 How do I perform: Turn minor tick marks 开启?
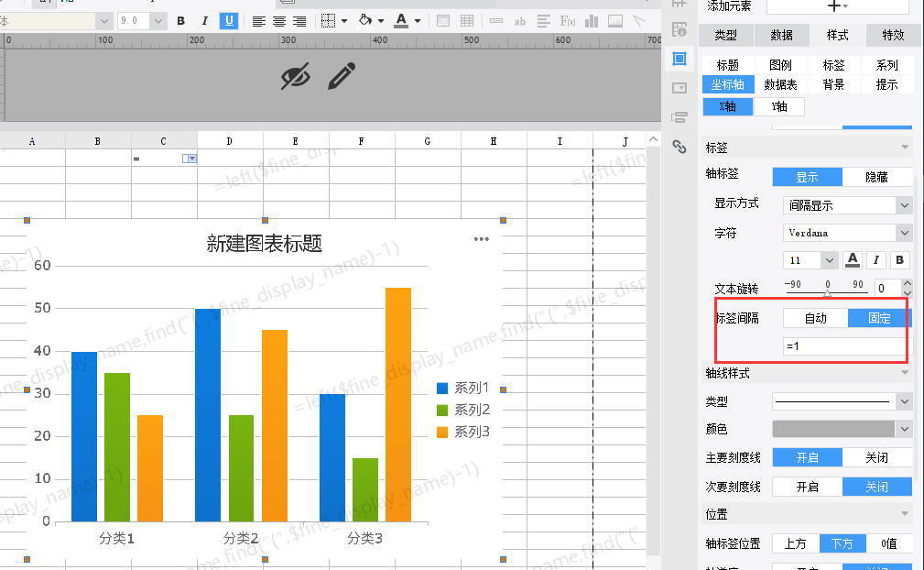808,487
